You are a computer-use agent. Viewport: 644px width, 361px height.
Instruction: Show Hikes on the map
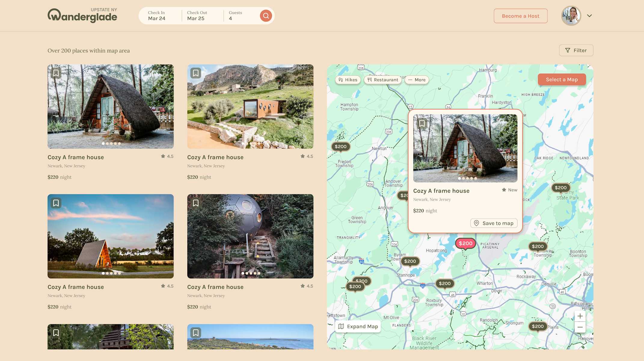(348, 80)
